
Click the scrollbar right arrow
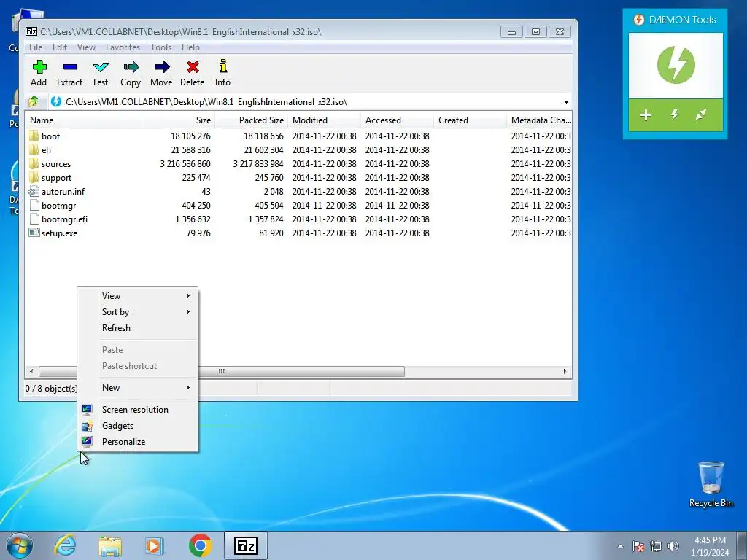565,371
